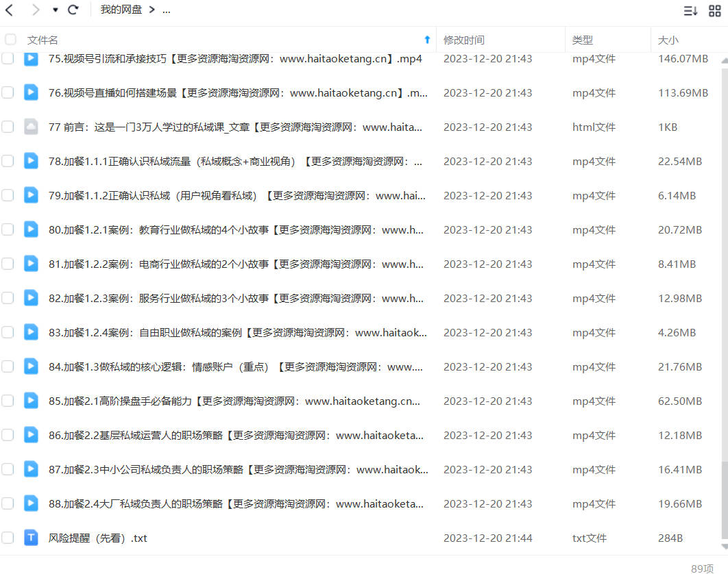This screenshot has width=728, height=574.
Task: Go back with the left arrow icon
Action: point(10,10)
